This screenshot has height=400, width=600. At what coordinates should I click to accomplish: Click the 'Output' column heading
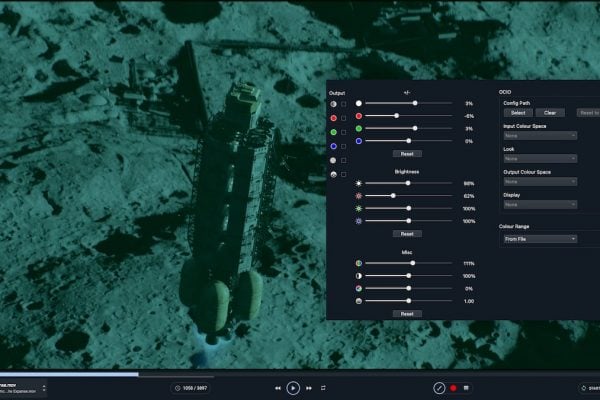337,93
